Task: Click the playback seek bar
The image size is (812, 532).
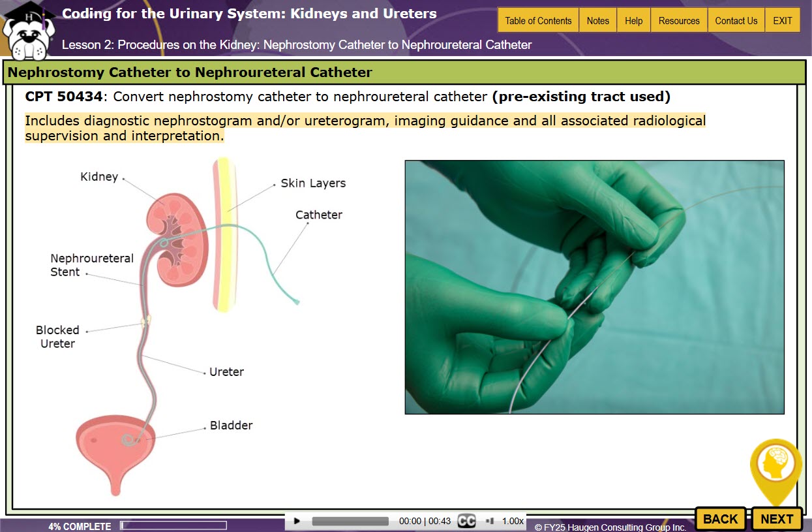Action: point(350,521)
